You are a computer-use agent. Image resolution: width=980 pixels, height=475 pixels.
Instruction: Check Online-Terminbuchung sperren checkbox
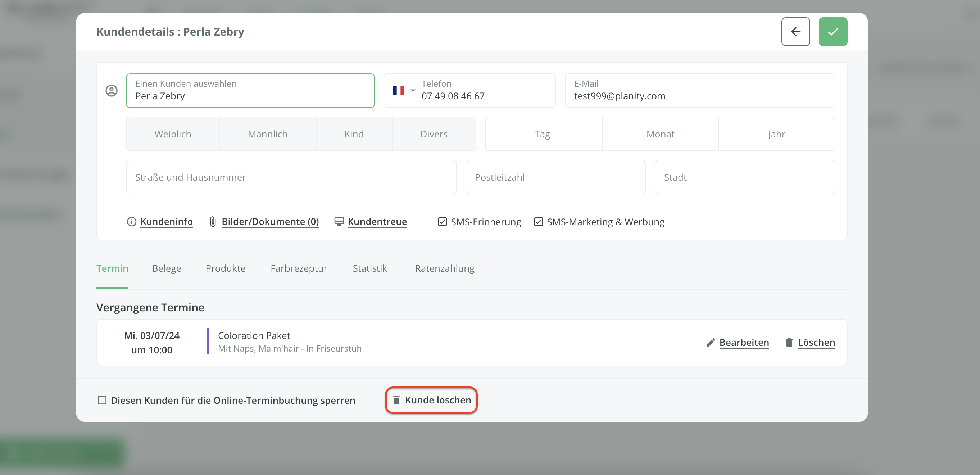102,400
